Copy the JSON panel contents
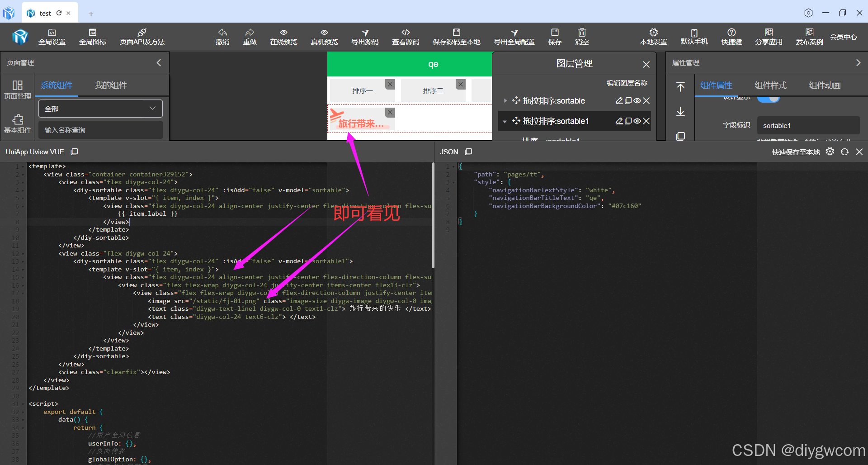868x465 pixels. pos(468,152)
